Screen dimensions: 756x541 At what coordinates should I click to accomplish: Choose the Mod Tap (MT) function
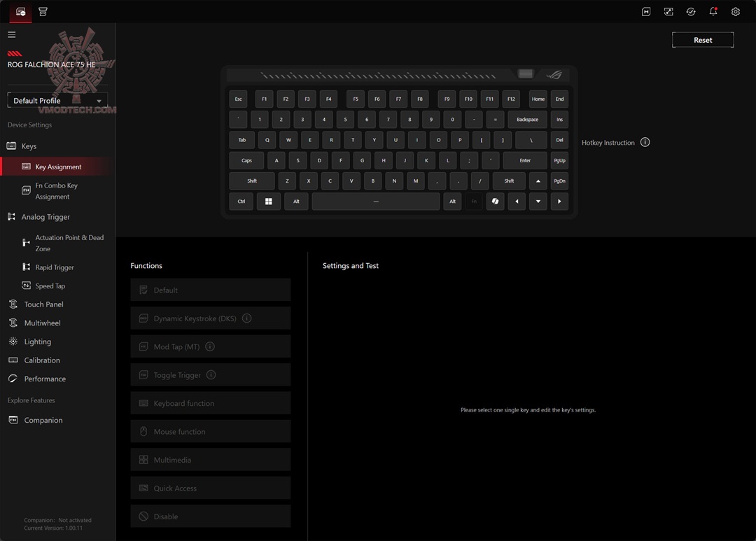tap(210, 346)
